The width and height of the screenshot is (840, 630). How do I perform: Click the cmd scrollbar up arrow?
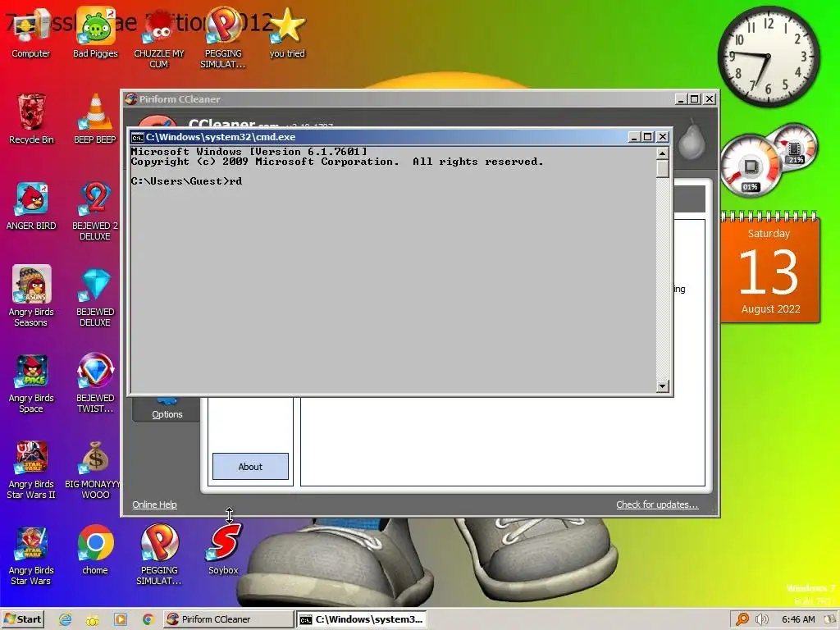tap(662, 153)
